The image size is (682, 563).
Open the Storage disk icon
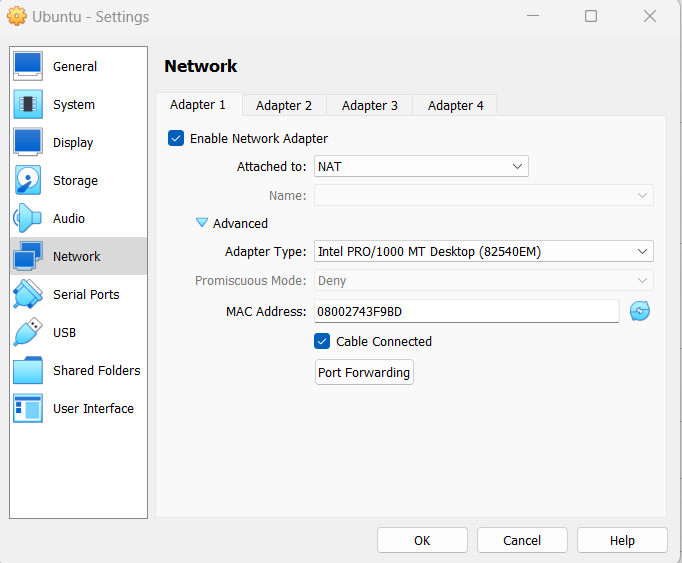(28, 180)
